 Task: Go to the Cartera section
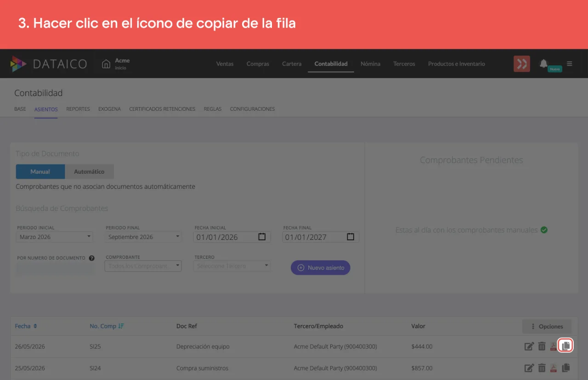(x=292, y=64)
